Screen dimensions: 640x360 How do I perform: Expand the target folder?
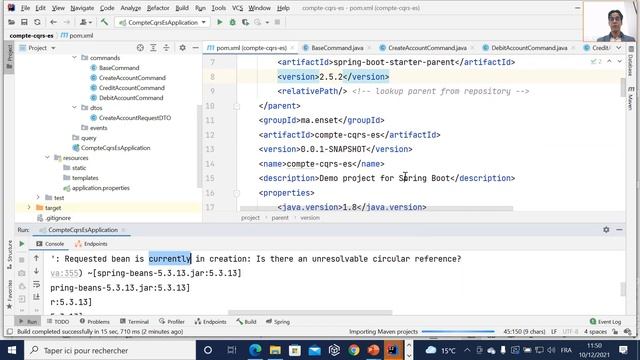29,207
